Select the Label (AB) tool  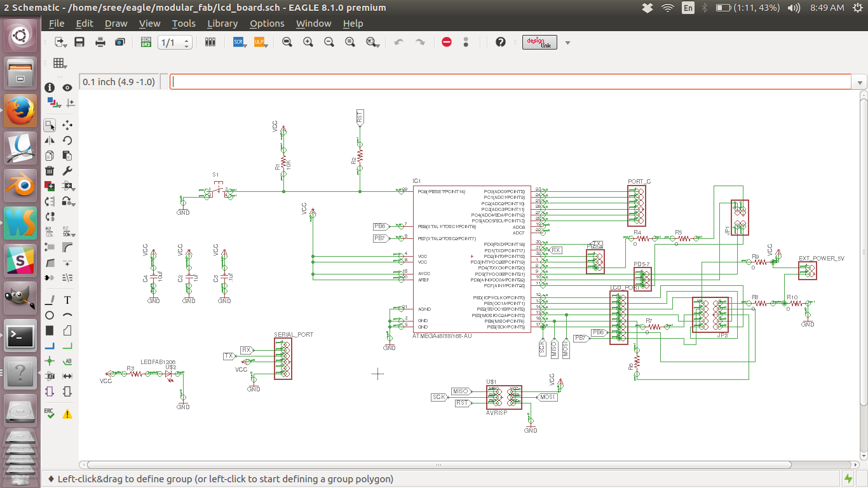(x=67, y=361)
